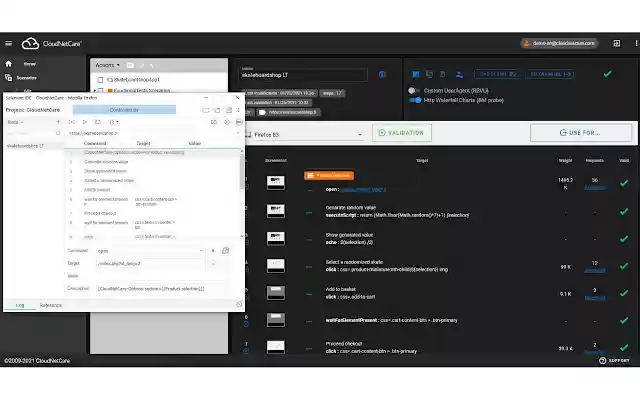
Task: Click pause on exceptions icon in Selenium IDE
Action: [x=227, y=122]
